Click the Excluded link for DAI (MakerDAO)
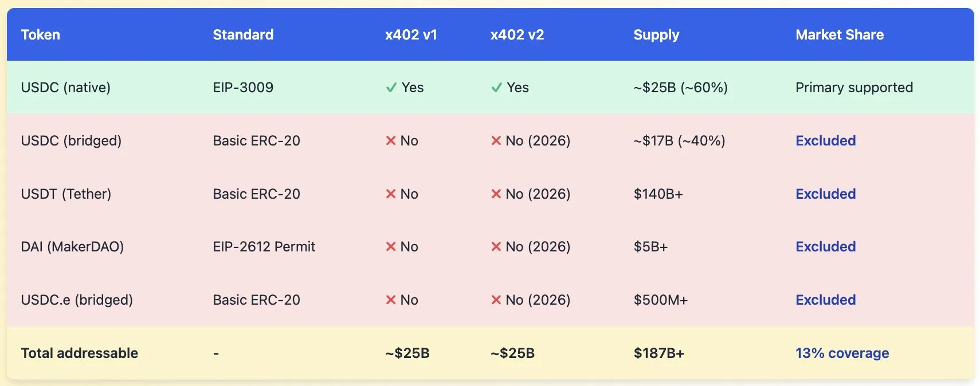The image size is (980, 386). (x=825, y=247)
